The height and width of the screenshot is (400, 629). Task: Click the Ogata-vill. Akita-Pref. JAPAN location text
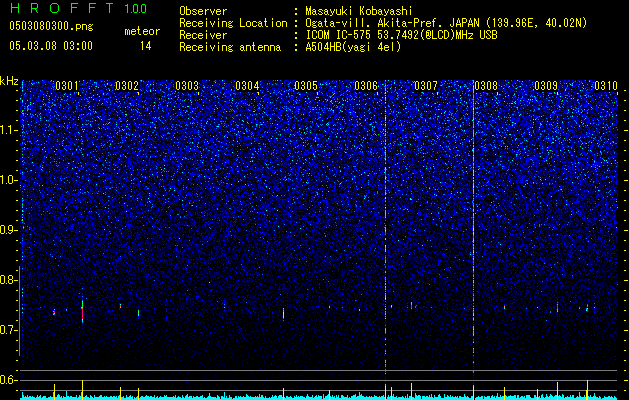point(446,23)
